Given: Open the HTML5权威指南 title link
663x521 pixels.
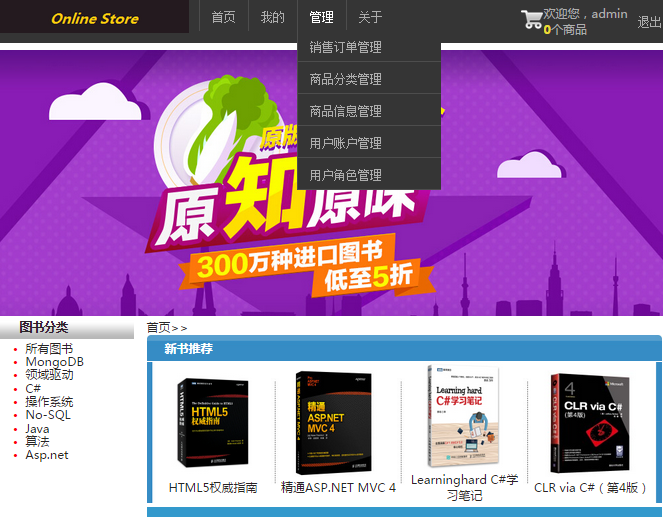Looking at the screenshot, I should point(213,488).
